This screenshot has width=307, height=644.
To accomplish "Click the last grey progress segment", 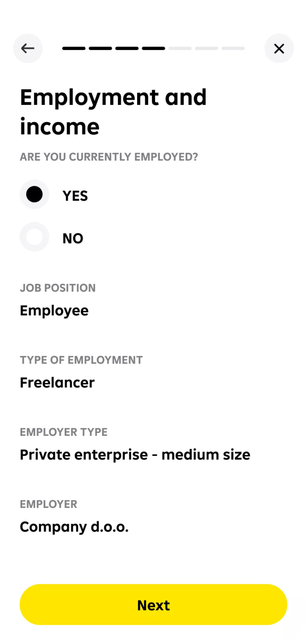I will (233, 48).
